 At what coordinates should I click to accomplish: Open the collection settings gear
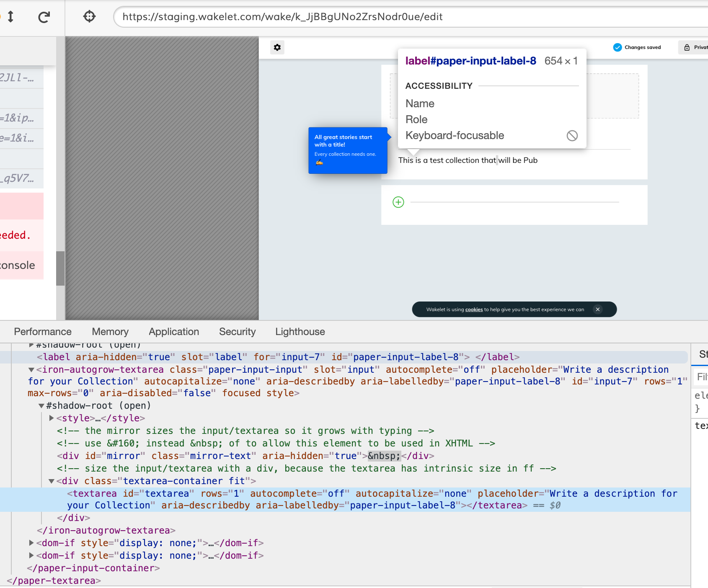[x=277, y=47]
